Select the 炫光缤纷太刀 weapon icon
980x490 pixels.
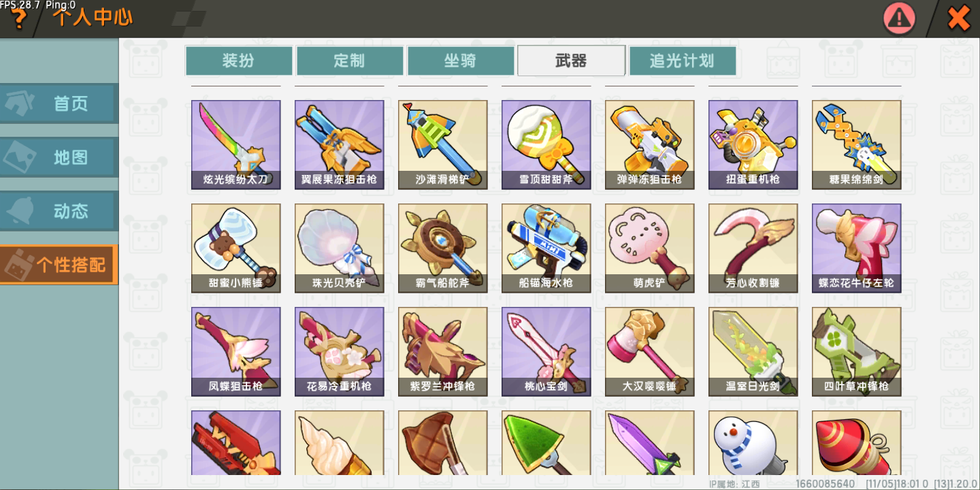[x=235, y=145]
